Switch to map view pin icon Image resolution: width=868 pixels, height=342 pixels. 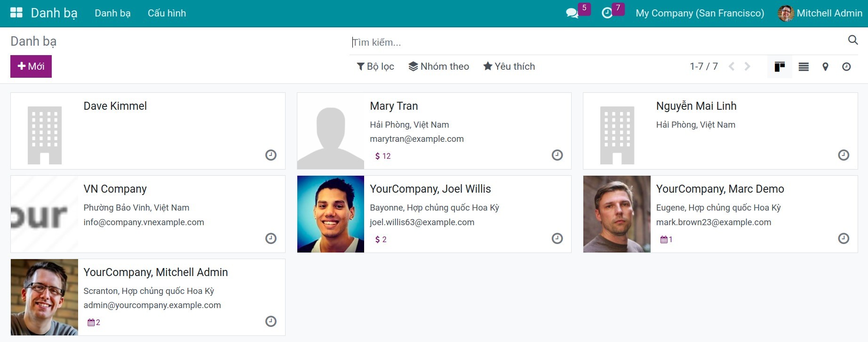coord(825,67)
